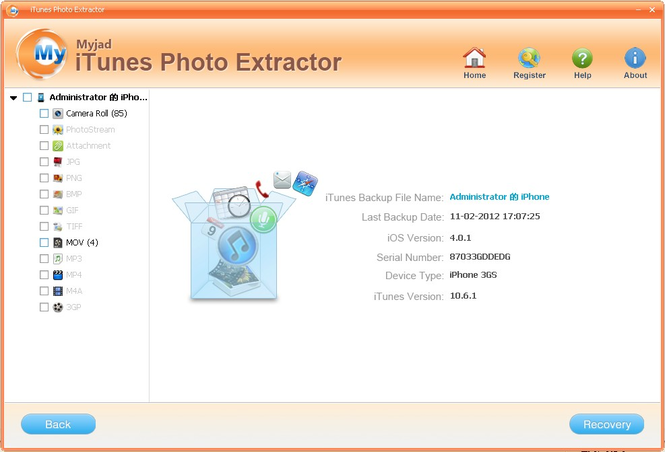
Task: Click the BMP file type icon
Action: [x=58, y=194]
